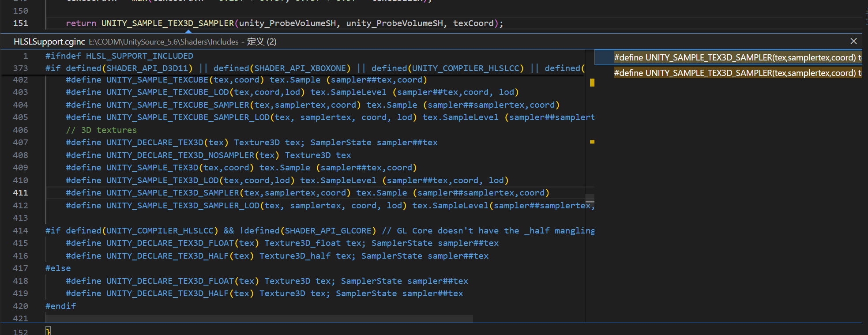
Task: Click line number 421 in the peek gutter
Action: [20, 319]
